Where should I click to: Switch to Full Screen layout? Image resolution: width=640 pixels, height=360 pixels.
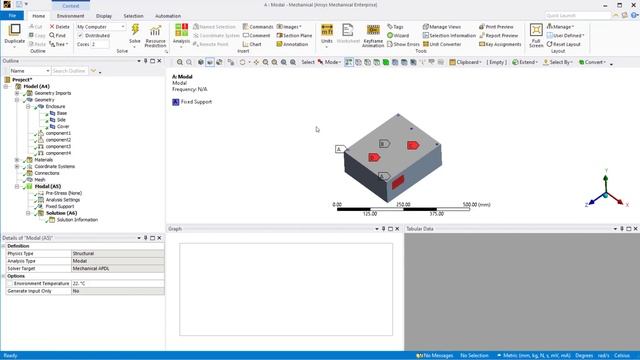click(536, 36)
